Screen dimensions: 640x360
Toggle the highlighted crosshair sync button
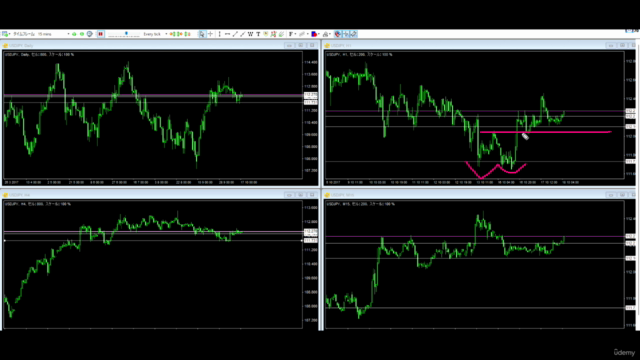pyautogui.click(x=346, y=34)
